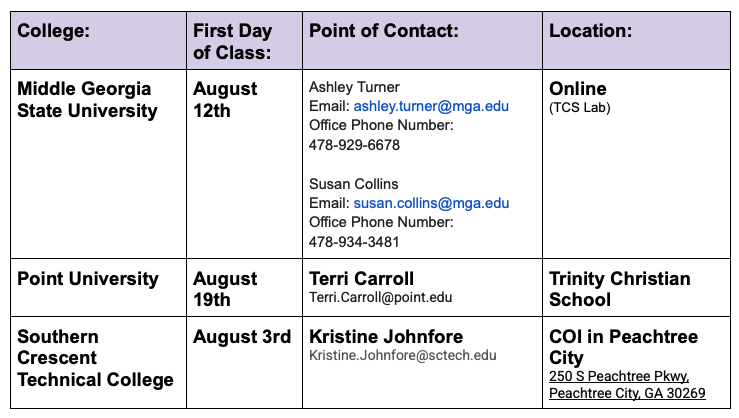Click Southern Crescent Technical College cell
The image size is (739, 418).
(x=99, y=362)
